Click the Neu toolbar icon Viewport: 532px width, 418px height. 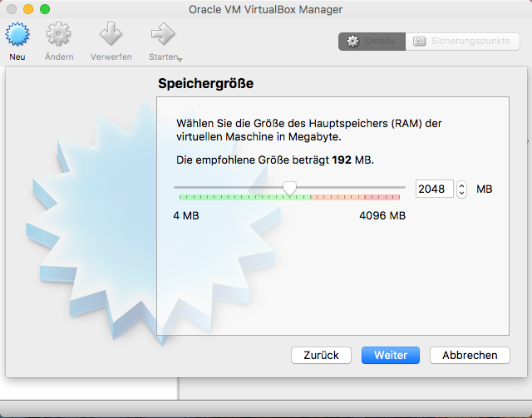[17, 34]
